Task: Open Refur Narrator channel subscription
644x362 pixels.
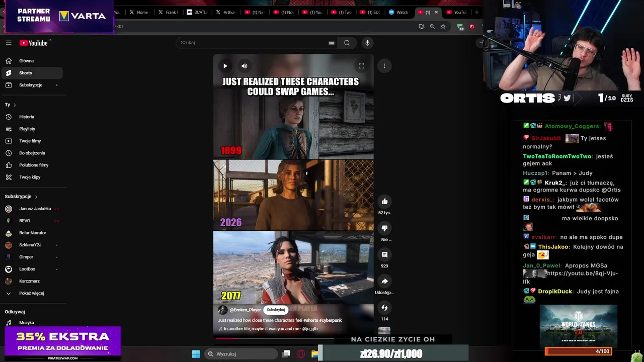Action: tap(31, 233)
